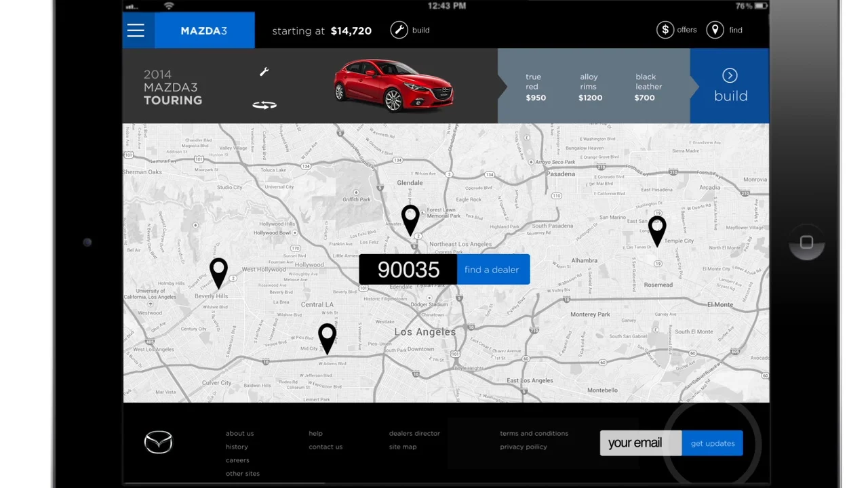Open the site map link

click(x=403, y=447)
